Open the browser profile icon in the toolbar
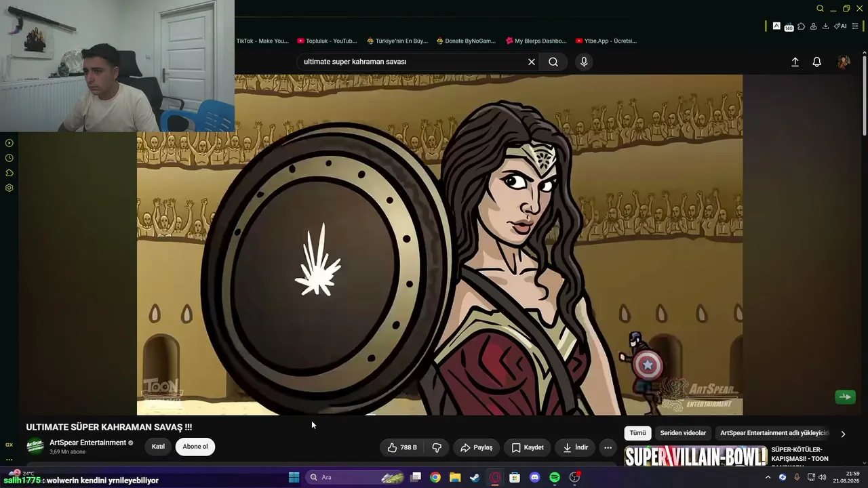The width and height of the screenshot is (868, 488). (x=813, y=26)
